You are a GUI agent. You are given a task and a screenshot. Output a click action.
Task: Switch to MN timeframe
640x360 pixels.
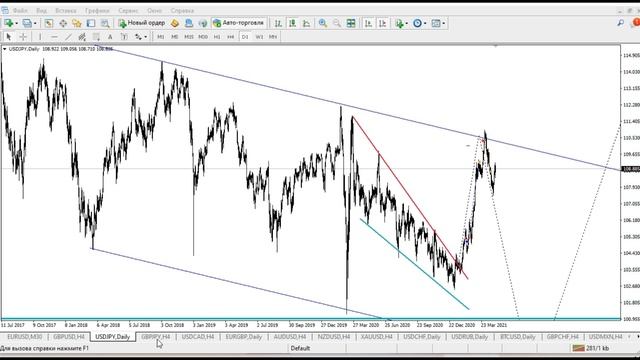point(273,37)
